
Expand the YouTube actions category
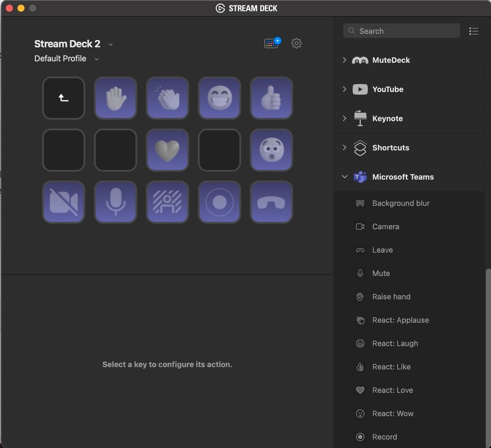tap(344, 90)
